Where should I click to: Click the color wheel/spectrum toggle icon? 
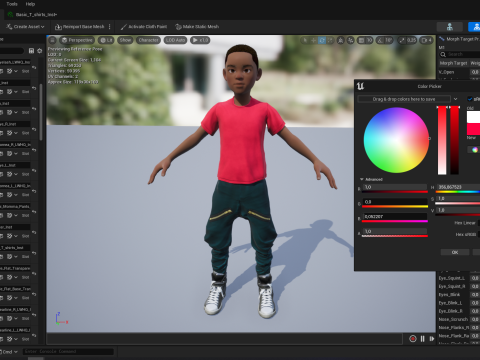pyautogui.click(x=475, y=150)
